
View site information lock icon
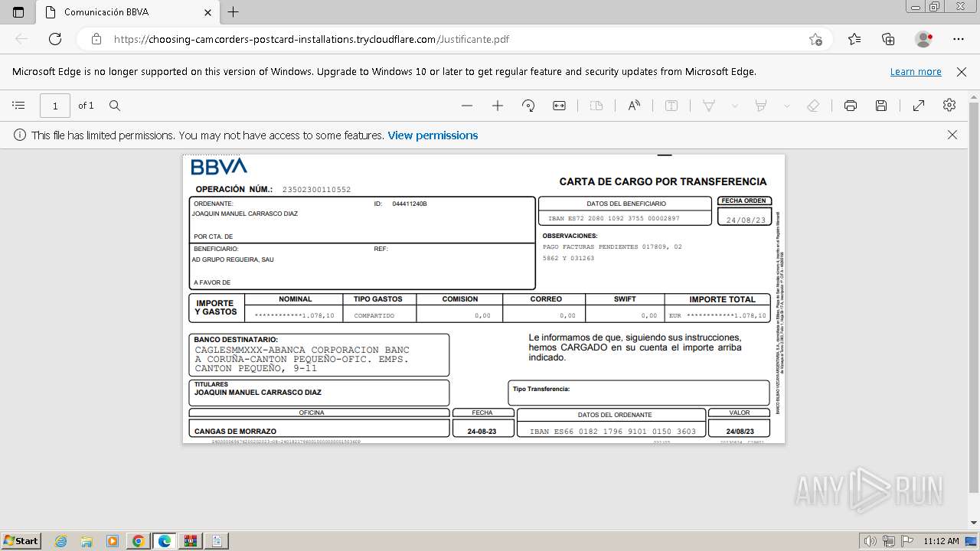tap(96, 39)
